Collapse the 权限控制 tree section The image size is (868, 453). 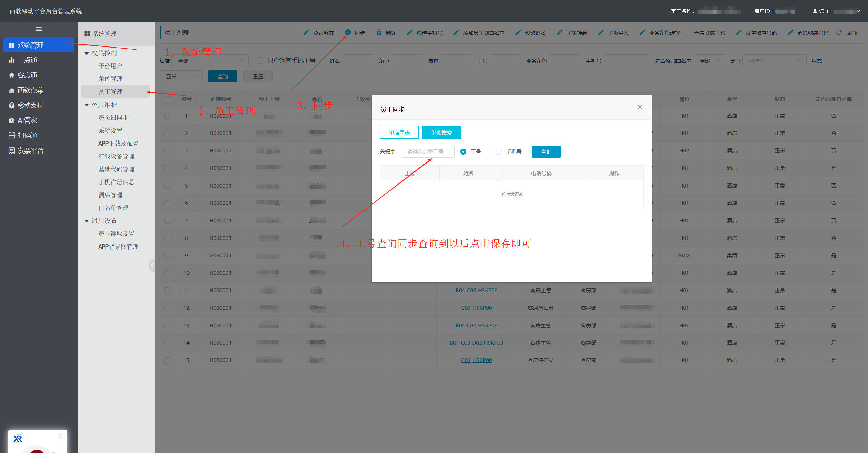coord(86,53)
